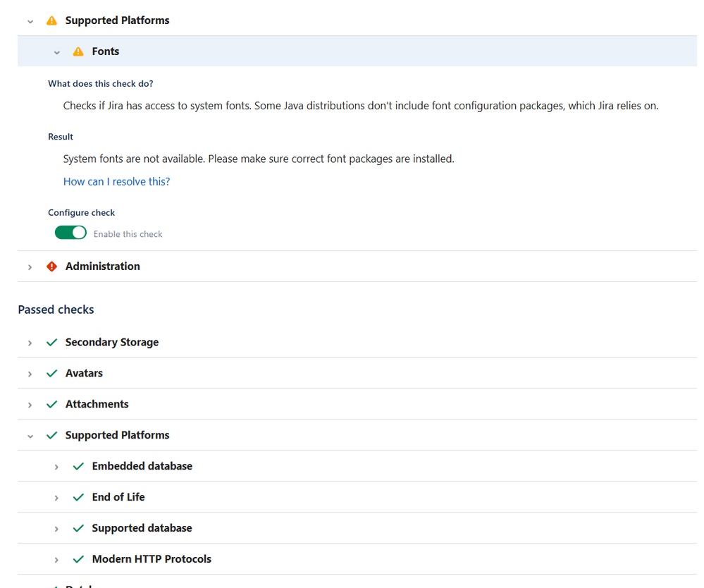The image size is (704, 588).
Task: Collapse the passed Supported Platforms section
Action: click(30, 436)
